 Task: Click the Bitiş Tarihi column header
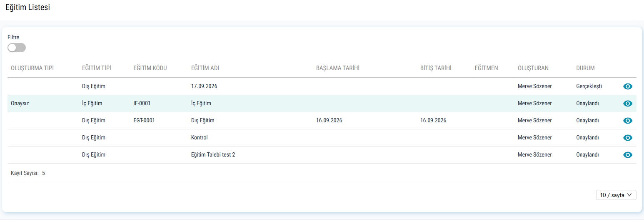[436, 68]
